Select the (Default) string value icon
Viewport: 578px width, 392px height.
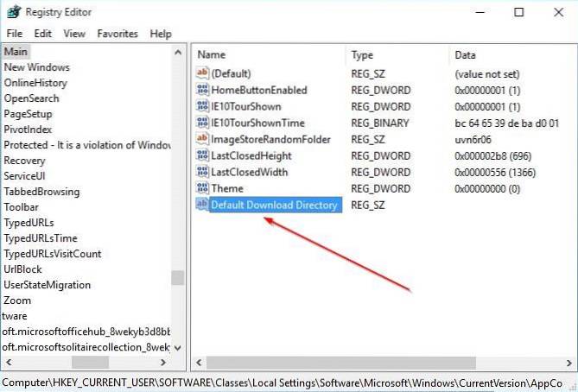tap(203, 74)
